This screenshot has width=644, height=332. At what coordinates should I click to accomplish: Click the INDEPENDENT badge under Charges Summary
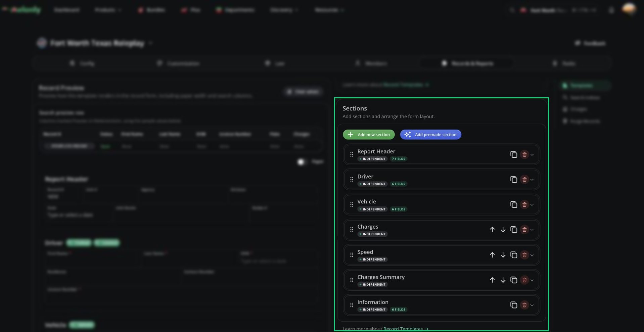(x=372, y=284)
